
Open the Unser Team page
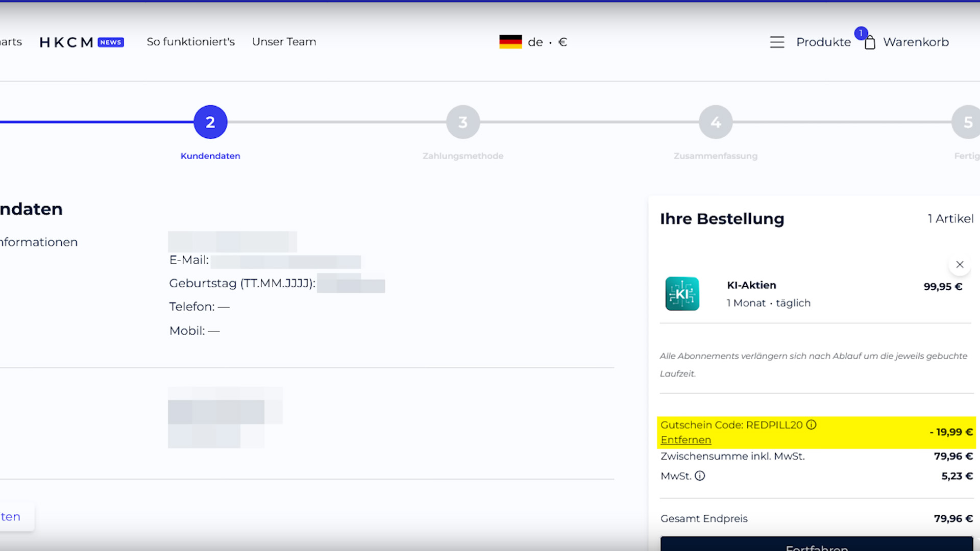pyautogui.click(x=284, y=42)
